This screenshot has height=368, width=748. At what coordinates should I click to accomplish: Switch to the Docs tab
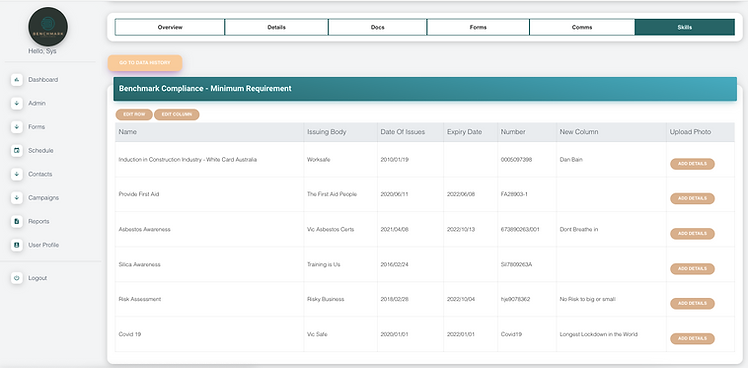click(x=377, y=27)
